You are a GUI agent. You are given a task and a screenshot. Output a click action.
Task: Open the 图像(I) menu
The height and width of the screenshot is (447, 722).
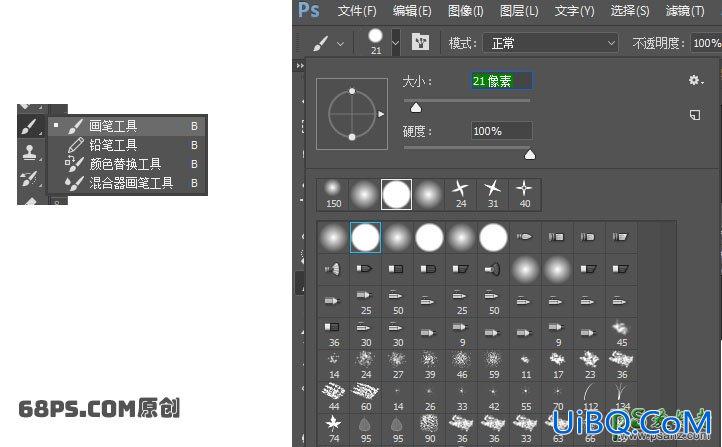click(466, 11)
